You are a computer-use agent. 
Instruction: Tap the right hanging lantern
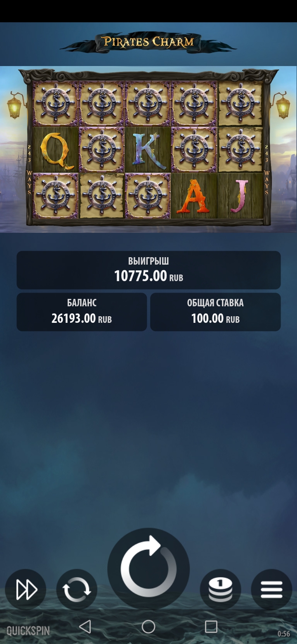coord(283,105)
